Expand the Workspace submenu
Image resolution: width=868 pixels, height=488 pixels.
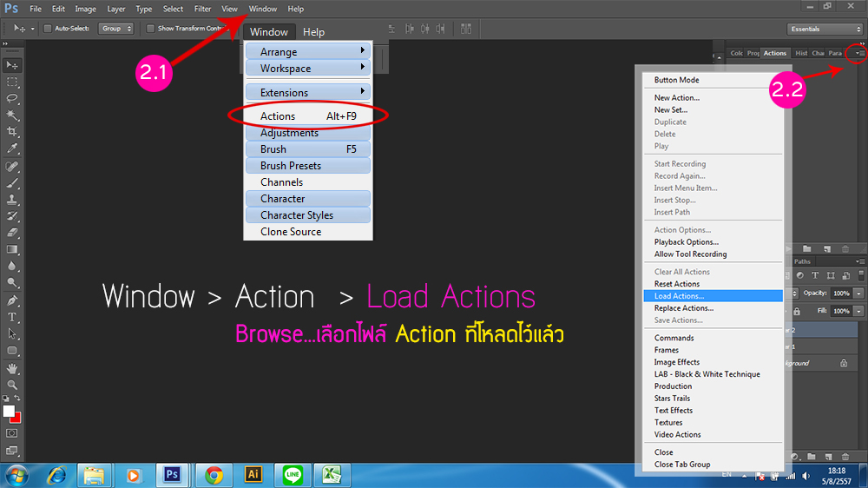point(308,68)
